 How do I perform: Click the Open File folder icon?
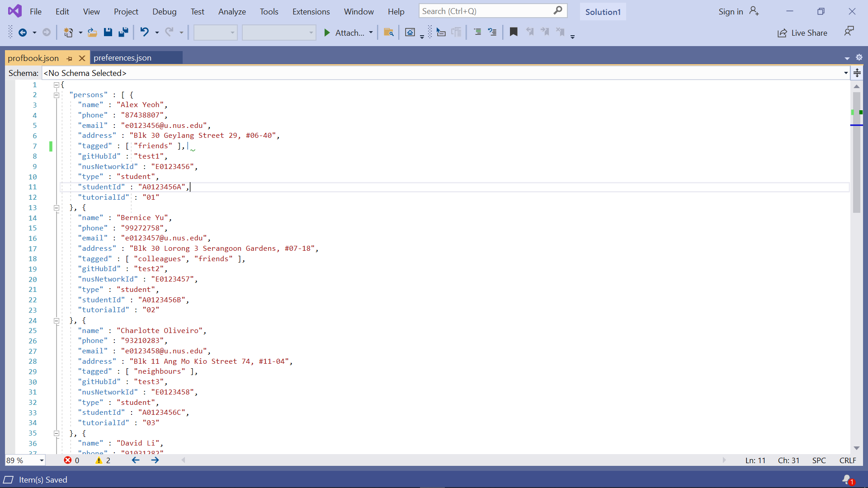(92, 32)
